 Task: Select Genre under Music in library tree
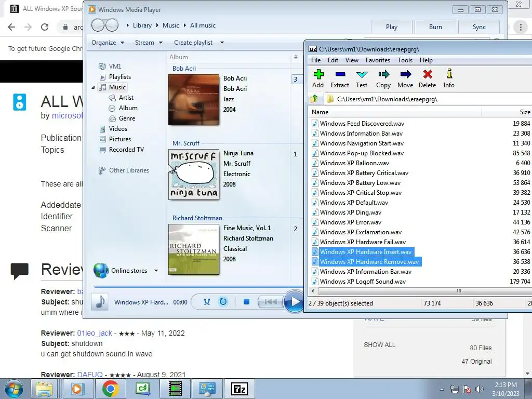tap(127, 118)
